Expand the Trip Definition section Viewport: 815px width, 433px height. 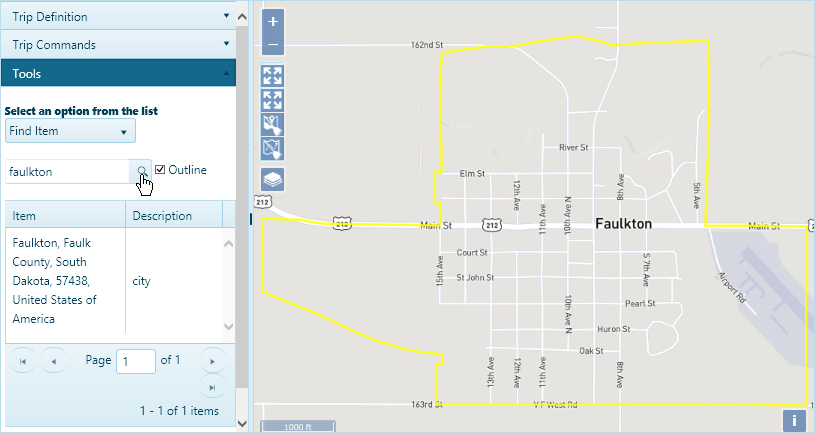(x=117, y=17)
